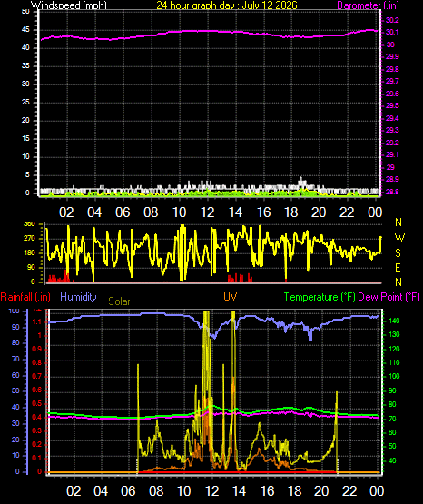The image size is (423, 504).
Task: Click windspeed scale value "45"
Action: 25,30
